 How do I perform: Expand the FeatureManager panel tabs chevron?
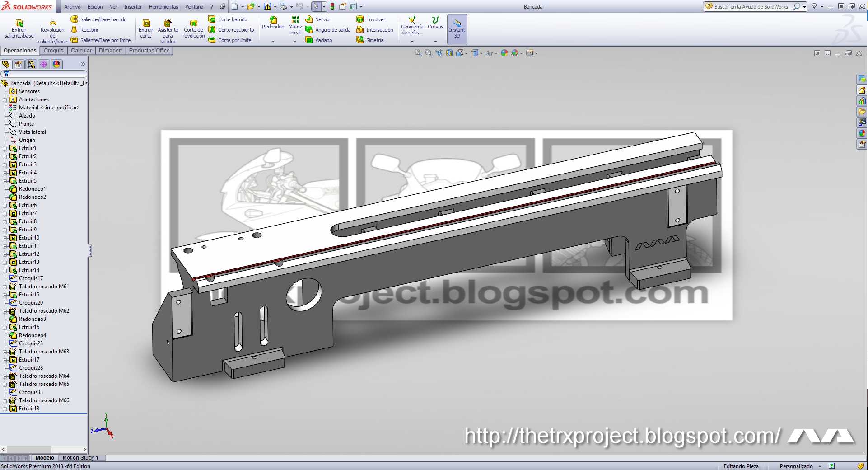[x=83, y=64]
